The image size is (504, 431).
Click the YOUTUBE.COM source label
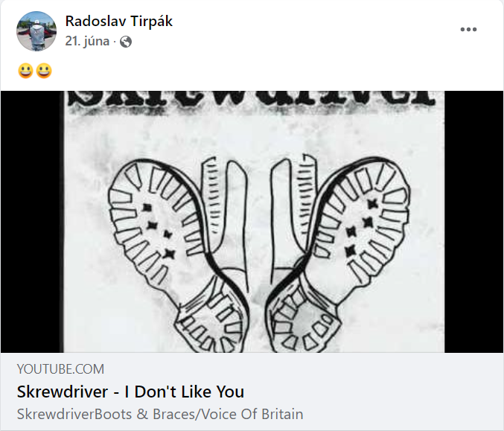[60, 369]
